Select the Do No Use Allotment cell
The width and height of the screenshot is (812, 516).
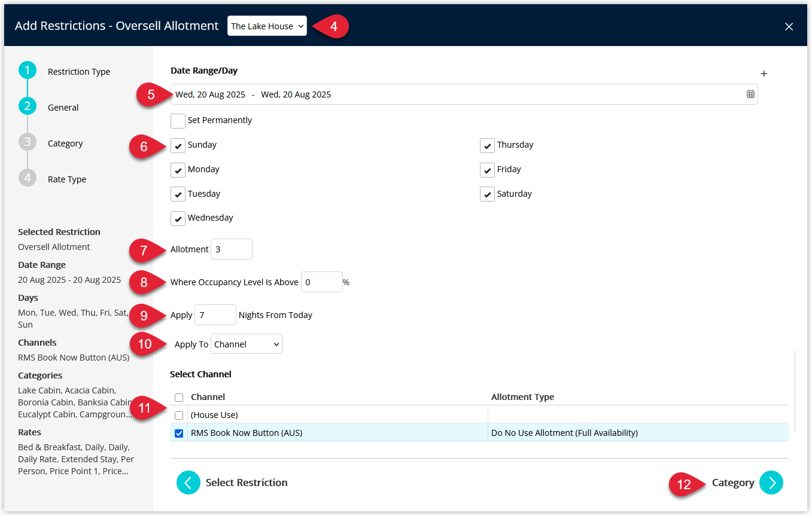(x=564, y=433)
